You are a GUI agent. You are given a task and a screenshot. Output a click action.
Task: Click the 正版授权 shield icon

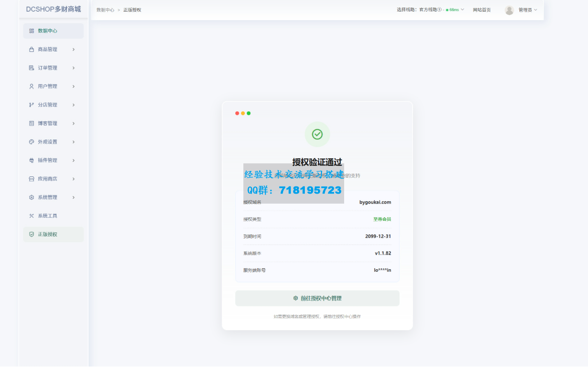coord(32,234)
